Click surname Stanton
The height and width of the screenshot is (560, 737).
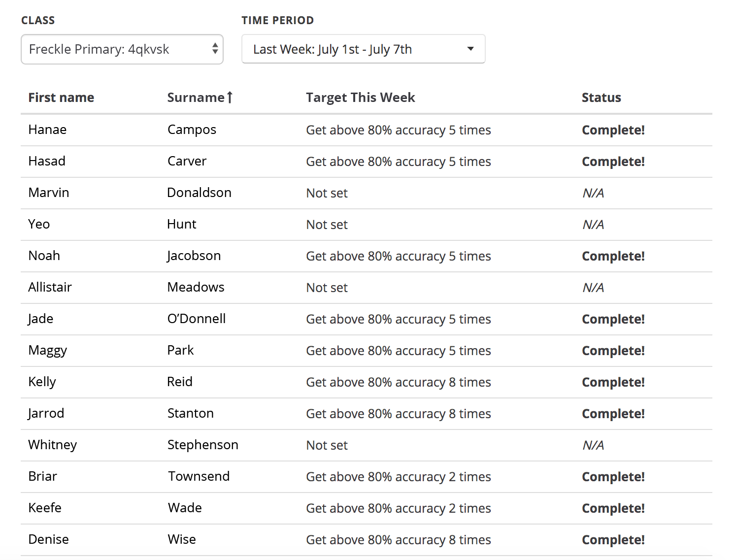click(x=190, y=413)
